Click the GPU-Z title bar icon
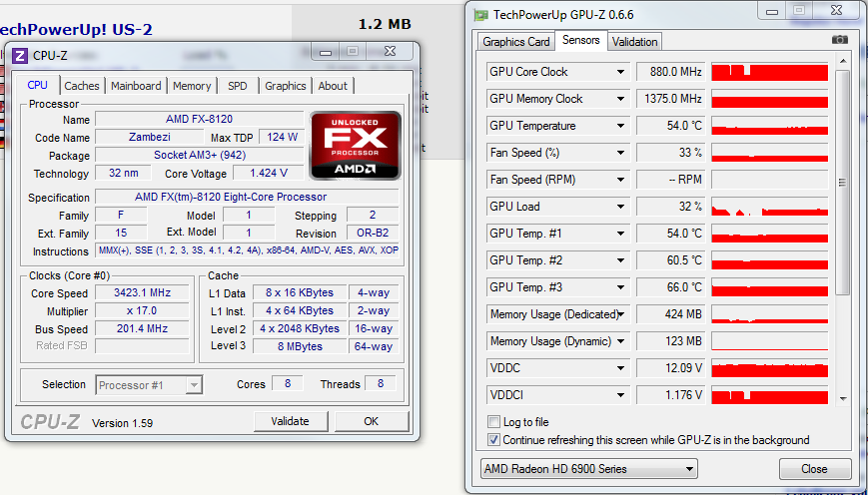Image resolution: width=868 pixels, height=495 pixels. [x=481, y=15]
